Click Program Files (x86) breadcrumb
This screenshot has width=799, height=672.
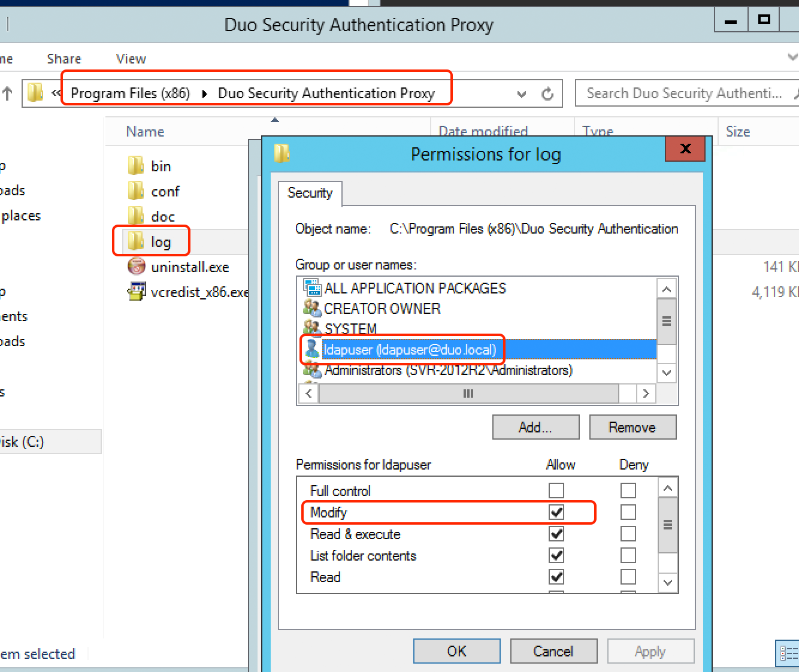(x=131, y=93)
